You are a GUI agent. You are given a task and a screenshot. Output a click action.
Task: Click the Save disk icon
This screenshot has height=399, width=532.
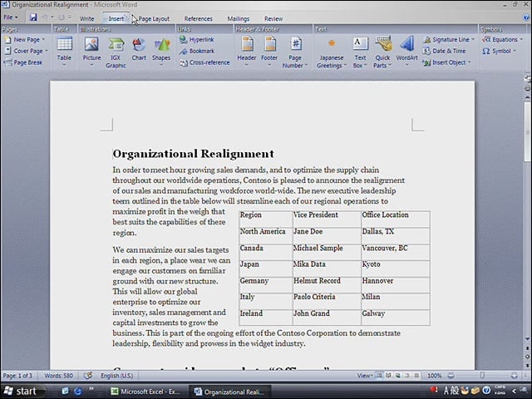tap(33, 17)
